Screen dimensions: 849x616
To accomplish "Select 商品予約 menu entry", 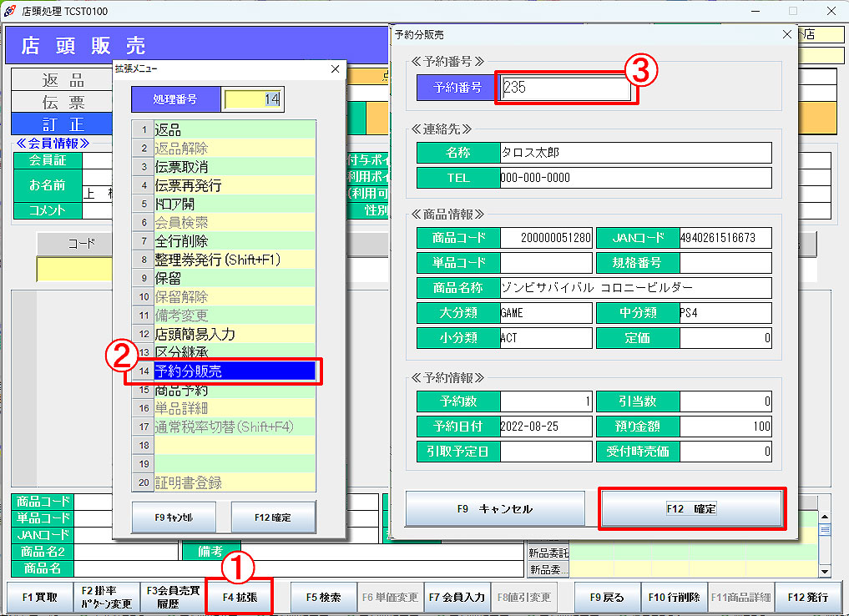I will 234,390.
